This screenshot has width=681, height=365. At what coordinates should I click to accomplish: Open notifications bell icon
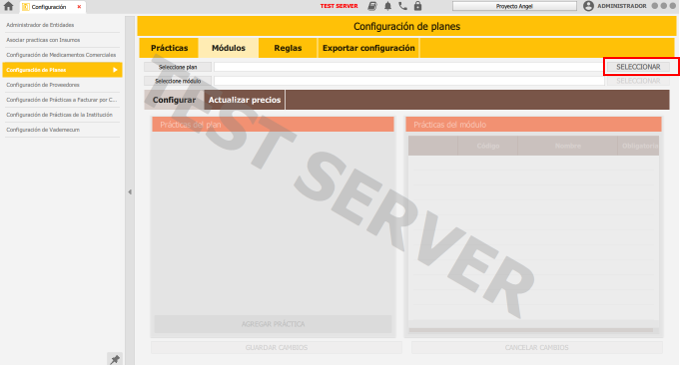tap(387, 6)
